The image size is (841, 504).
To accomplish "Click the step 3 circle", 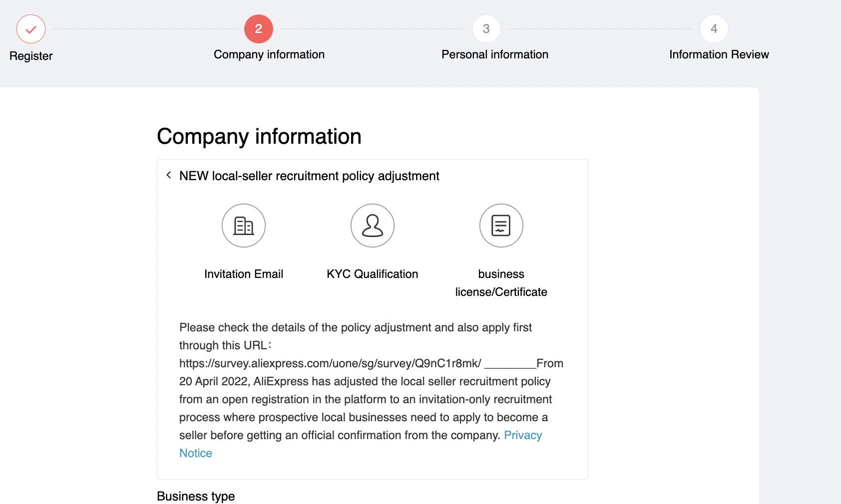I will (x=486, y=29).
